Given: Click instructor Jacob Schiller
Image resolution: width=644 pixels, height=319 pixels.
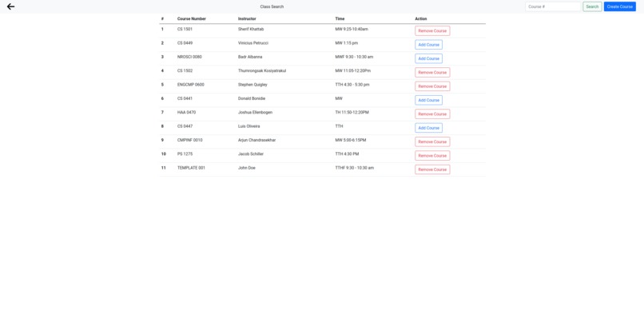Looking at the screenshot, I should click(x=251, y=154).
